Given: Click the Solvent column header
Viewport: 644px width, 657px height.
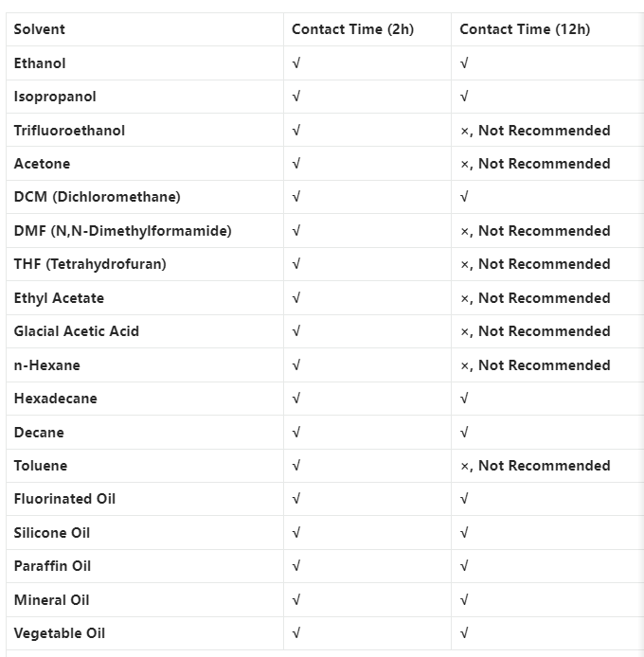Looking at the screenshot, I should pyautogui.click(x=40, y=29).
